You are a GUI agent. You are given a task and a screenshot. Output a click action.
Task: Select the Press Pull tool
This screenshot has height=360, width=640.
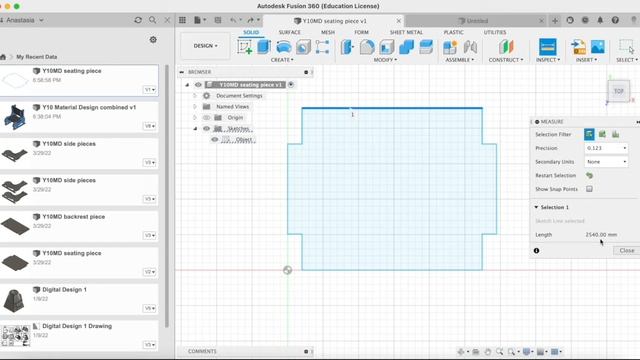347,47
